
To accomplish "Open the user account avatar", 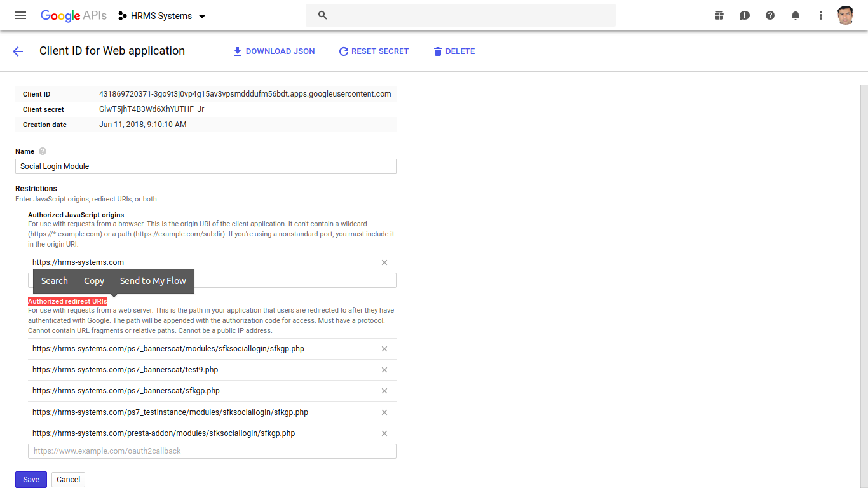I will (x=845, y=15).
